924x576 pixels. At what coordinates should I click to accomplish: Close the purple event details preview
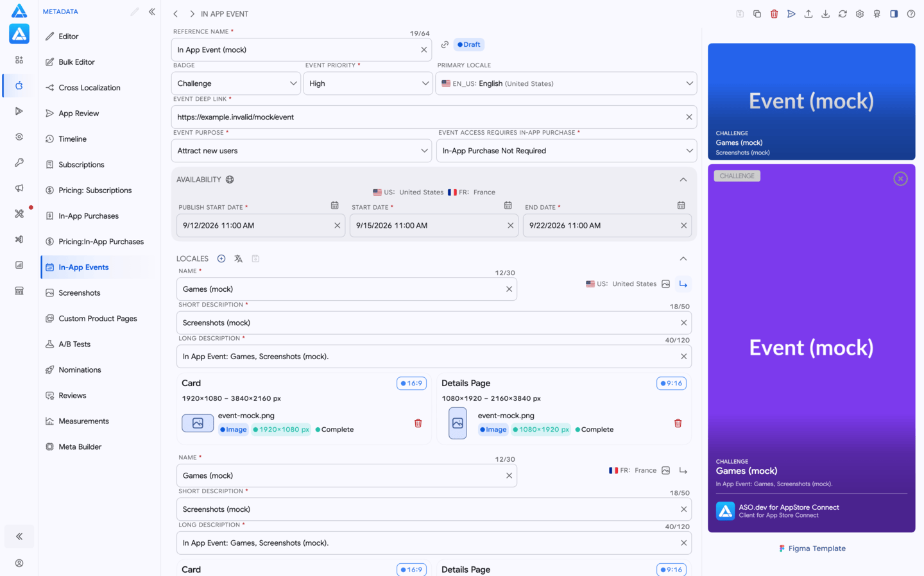click(x=900, y=179)
